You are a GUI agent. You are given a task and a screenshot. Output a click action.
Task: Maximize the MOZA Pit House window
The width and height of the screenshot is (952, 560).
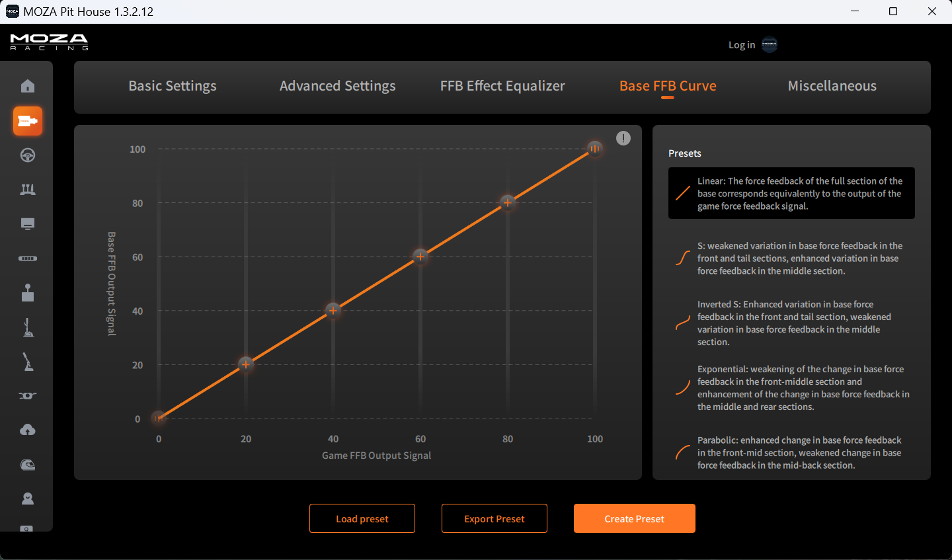[893, 11]
